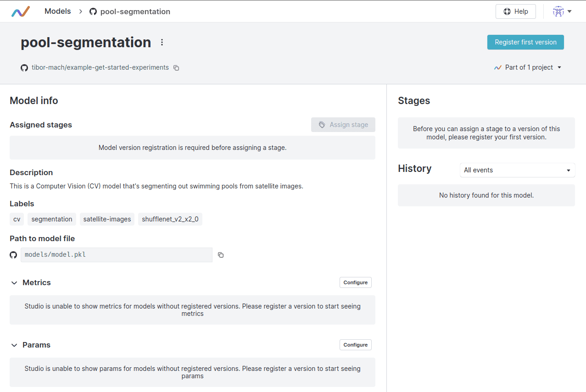Click GitHub icon beside repository name

pyautogui.click(x=24, y=68)
